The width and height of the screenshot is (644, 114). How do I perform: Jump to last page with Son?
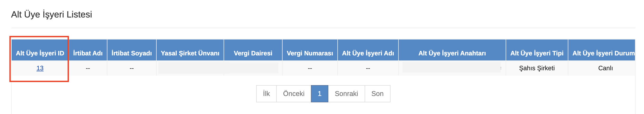tap(377, 94)
